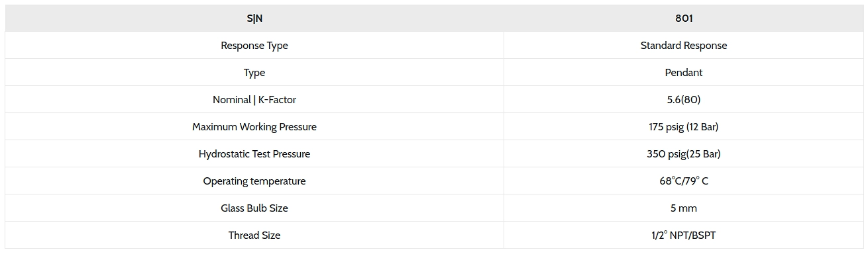Select the Pendant value cell
Screen dimensions: 868x254
(x=684, y=73)
